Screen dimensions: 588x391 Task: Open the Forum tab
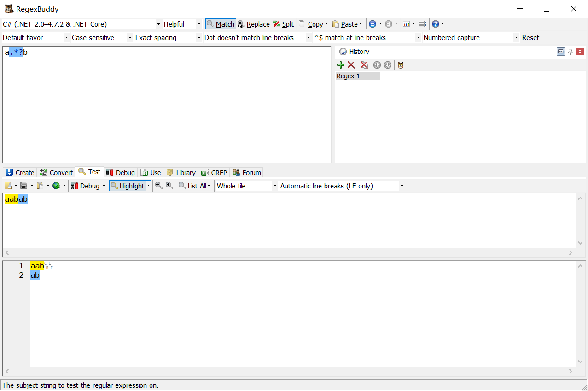(x=247, y=172)
